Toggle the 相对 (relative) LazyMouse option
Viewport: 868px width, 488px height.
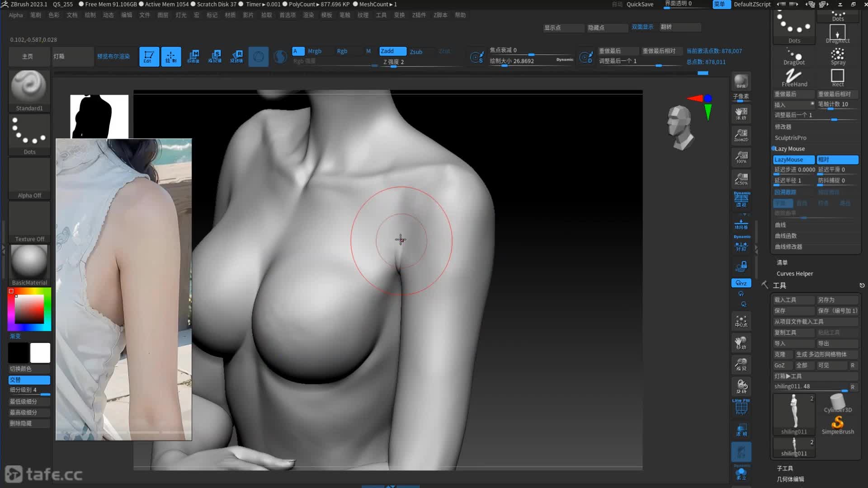pyautogui.click(x=837, y=160)
